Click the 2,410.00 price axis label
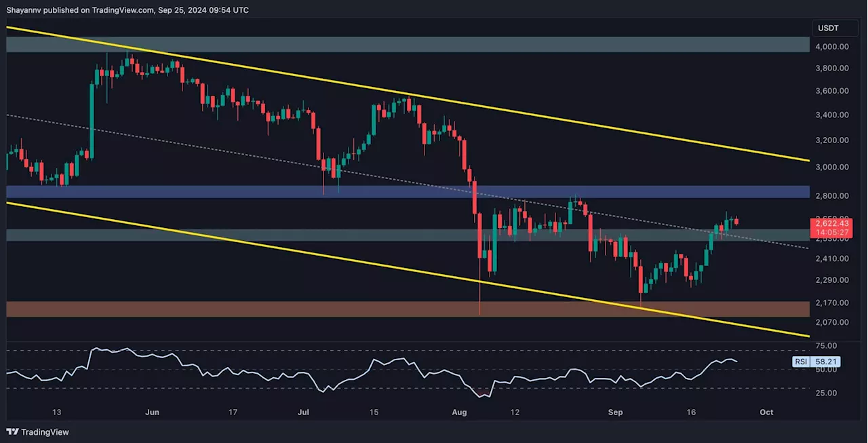Screen dimensions: 868x443 coord(833,258)
